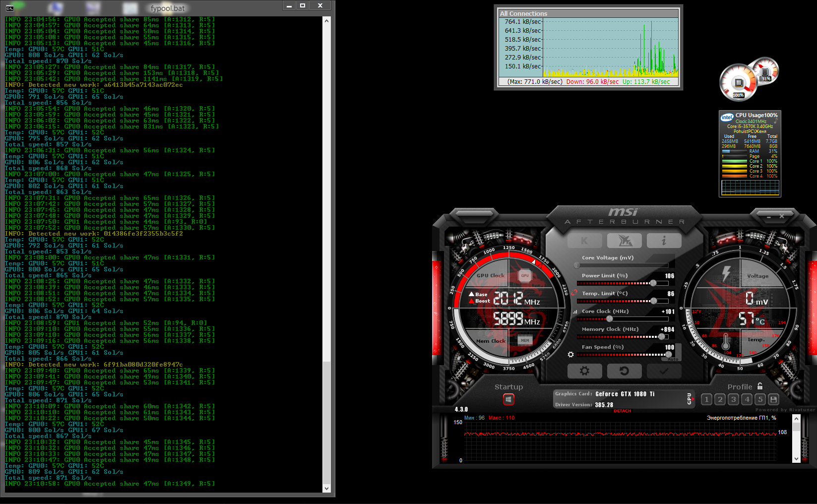The height and width of the screenshot is (504, 817).
Task: Click 'Макс : 110' graph label
Action: pos(502,418)
